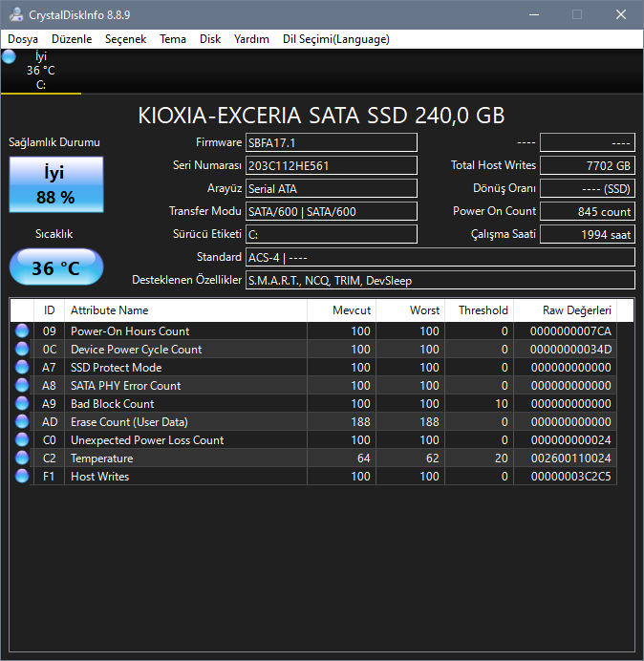The height and width of the screenshot is (661, 644).
Task: Click status orb for Unexpected Power Loss Count
Action: coord(22,439)
